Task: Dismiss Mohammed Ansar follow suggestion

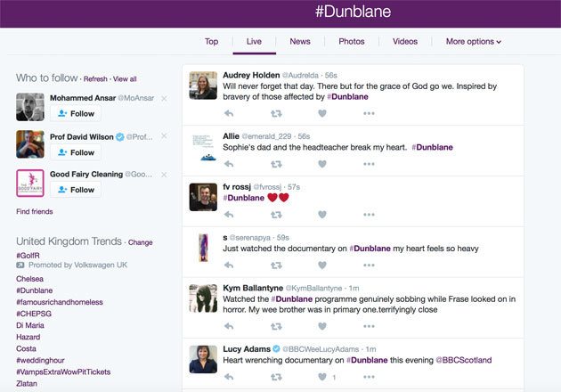Action: [164, 98]
